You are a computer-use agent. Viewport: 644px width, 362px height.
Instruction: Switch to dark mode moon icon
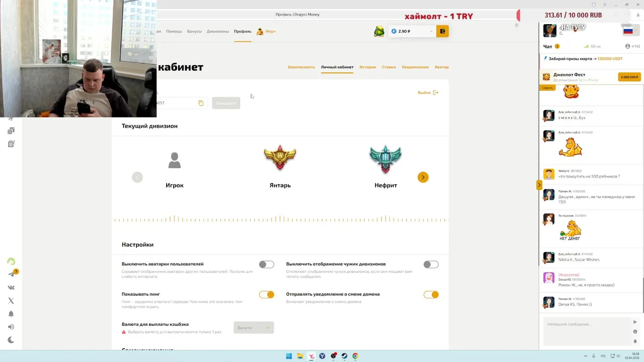11,340
